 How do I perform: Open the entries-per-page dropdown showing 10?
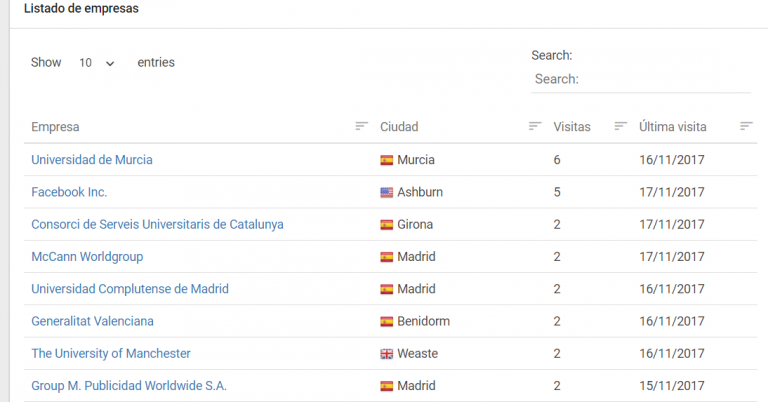point(96,63)
